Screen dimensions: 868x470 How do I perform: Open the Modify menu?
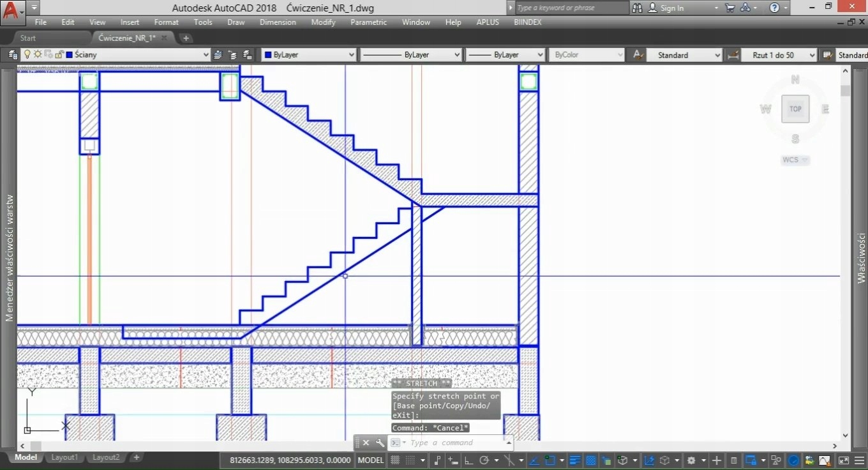[x=323, y=22]
